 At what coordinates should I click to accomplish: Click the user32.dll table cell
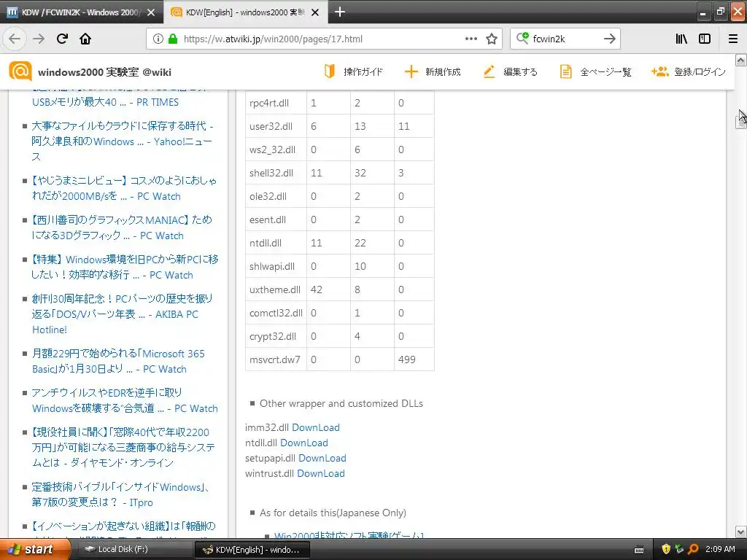pos(276,126)
